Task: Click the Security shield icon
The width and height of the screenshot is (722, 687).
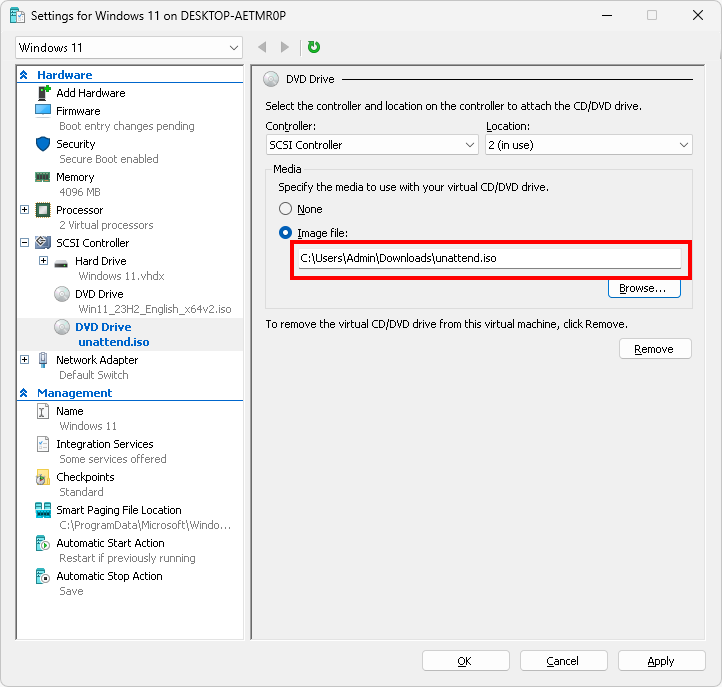Action: click(43, 144)
